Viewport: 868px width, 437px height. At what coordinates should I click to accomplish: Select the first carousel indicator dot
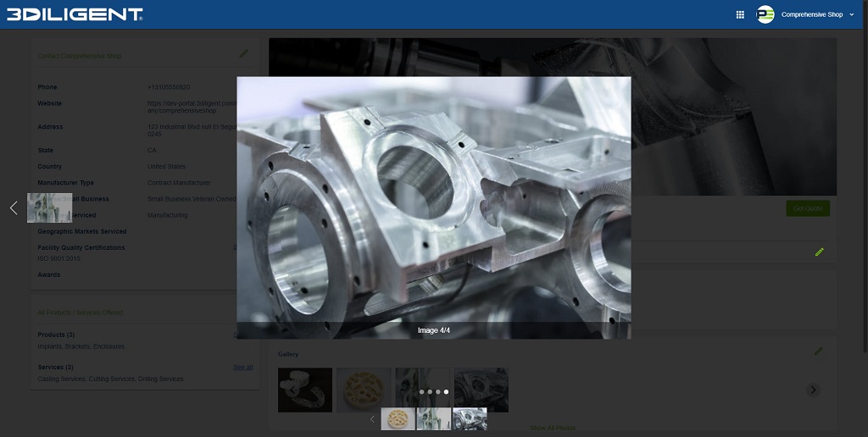tap(421, 392)
